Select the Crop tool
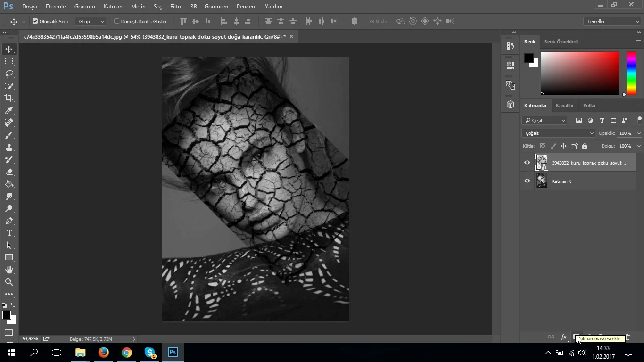The width and height of the screenshot is (644, 362). pos(9,98)
